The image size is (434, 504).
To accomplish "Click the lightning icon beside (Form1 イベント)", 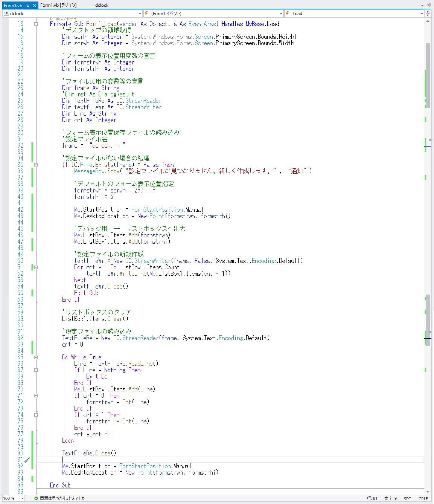I will tap(146, 14).
